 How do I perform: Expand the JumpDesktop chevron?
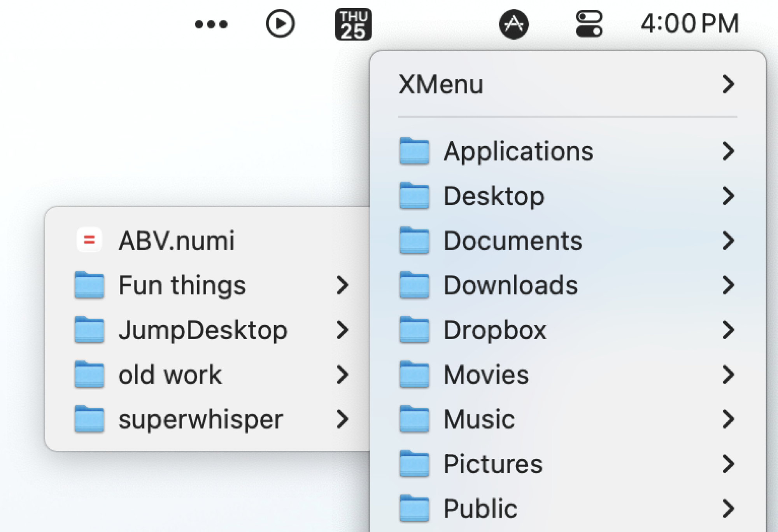[x=342, y=330]
